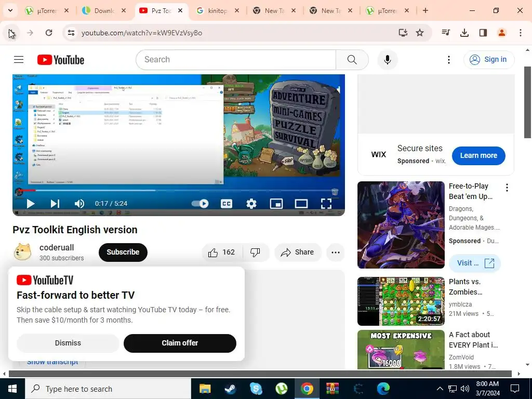The image size is (532, 399).
Task: Toggle closed captions
Action: 227,204
